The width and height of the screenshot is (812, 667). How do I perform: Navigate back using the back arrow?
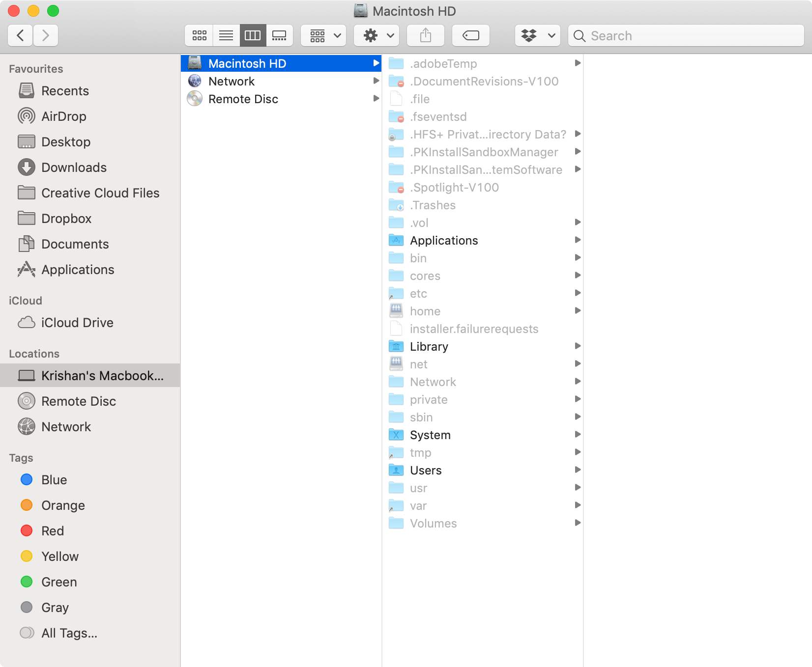pyautogui.click(x=20, y=35)
